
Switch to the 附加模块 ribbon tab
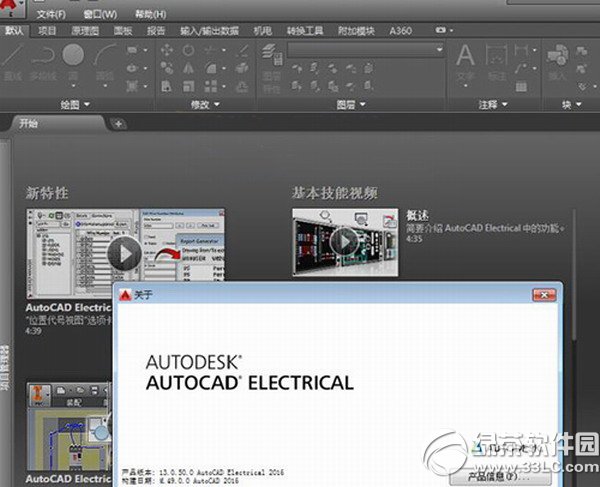[x=356, y=31]
